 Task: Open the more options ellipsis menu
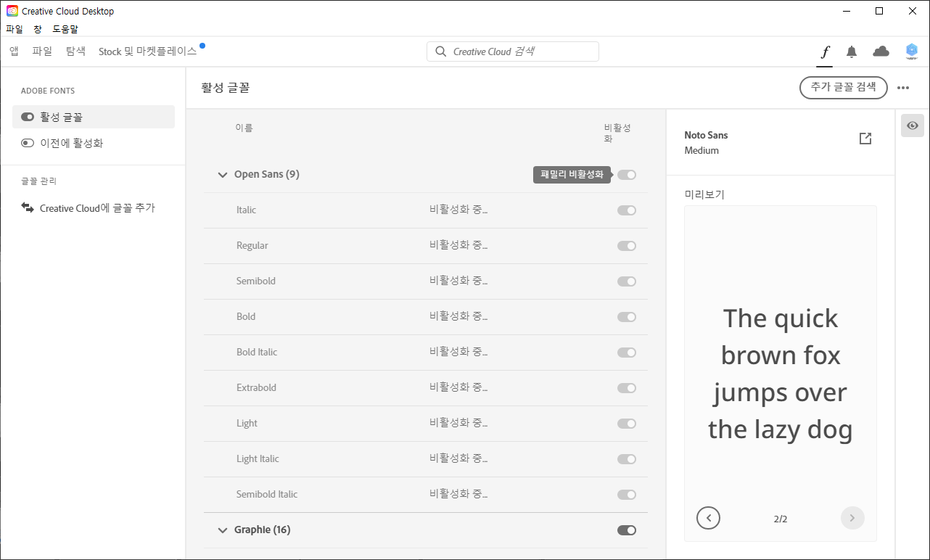coord(903,88)
